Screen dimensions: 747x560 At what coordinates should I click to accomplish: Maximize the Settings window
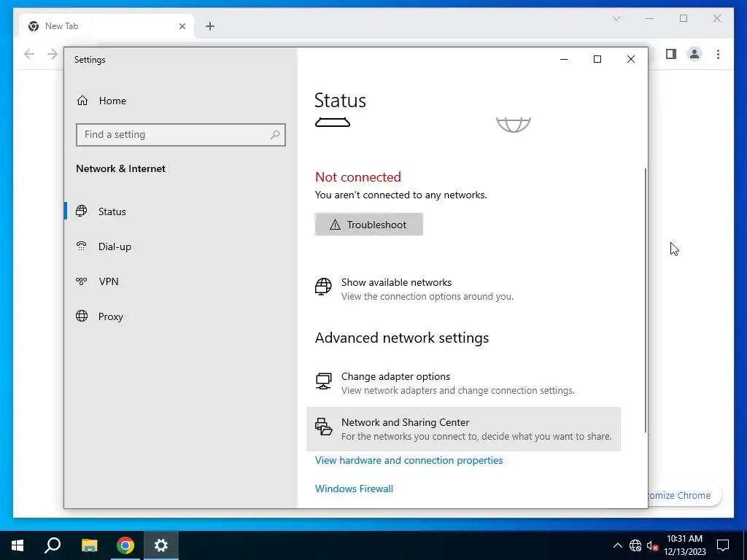tap(597, 59)
